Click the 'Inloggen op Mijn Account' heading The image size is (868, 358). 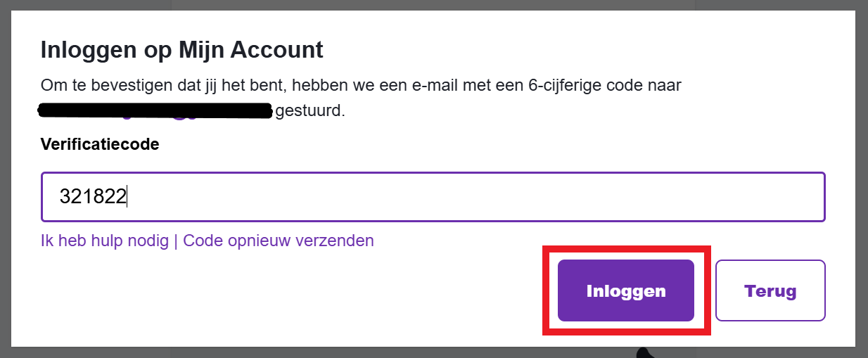pos(181,50)
